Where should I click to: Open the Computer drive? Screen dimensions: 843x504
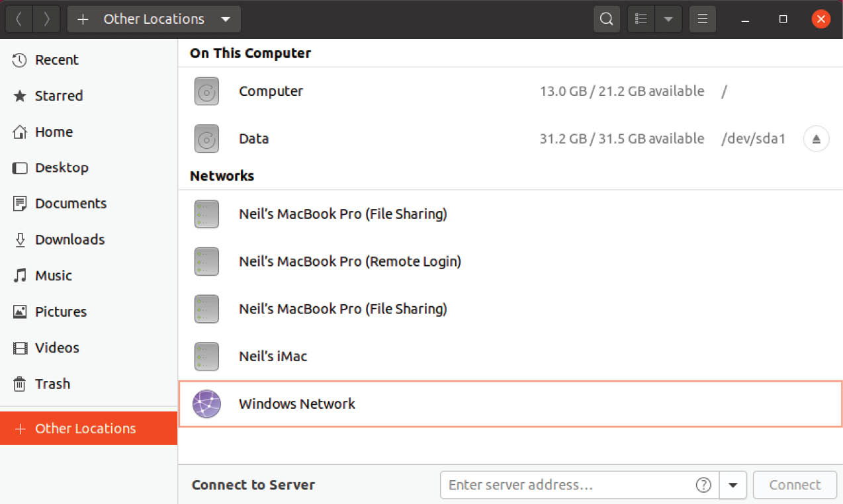point(271,91)
